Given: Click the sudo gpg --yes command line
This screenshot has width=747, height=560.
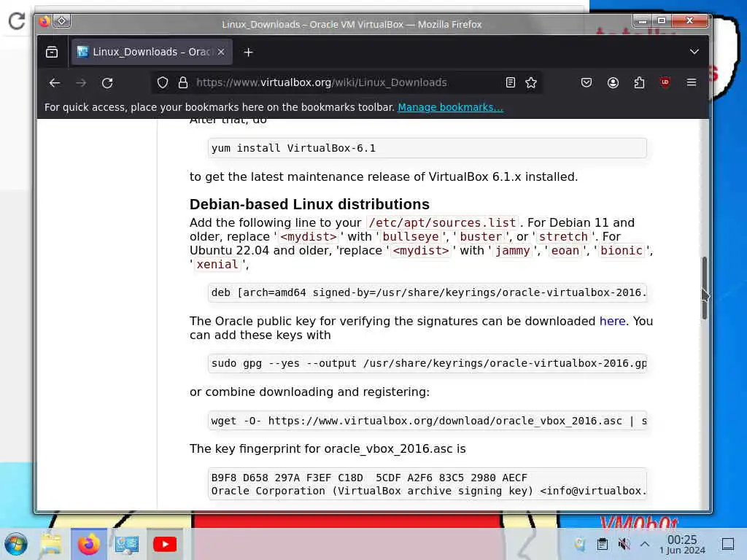Looking at the screenshot, I should [427, 363].
